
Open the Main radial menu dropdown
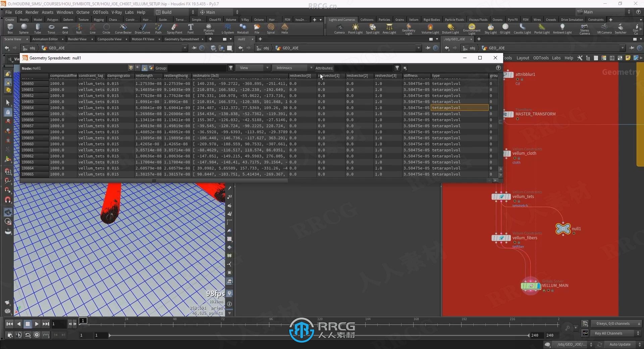click(x=219, y=12)
